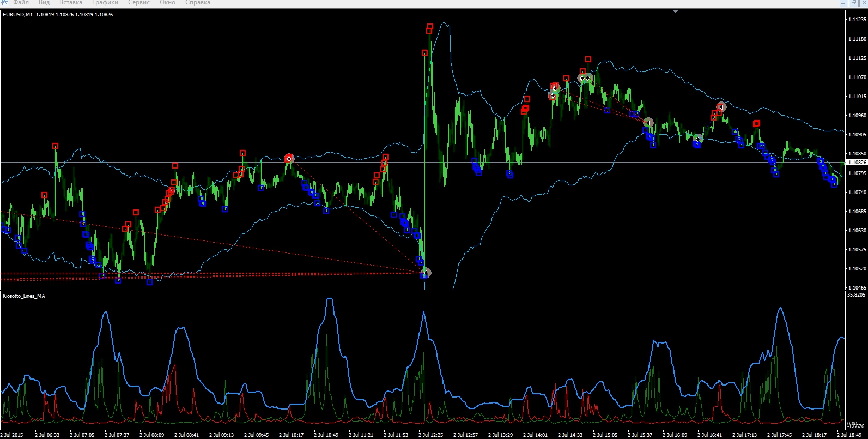
Task: Open the Графики menu
Action: coord(105,2)
